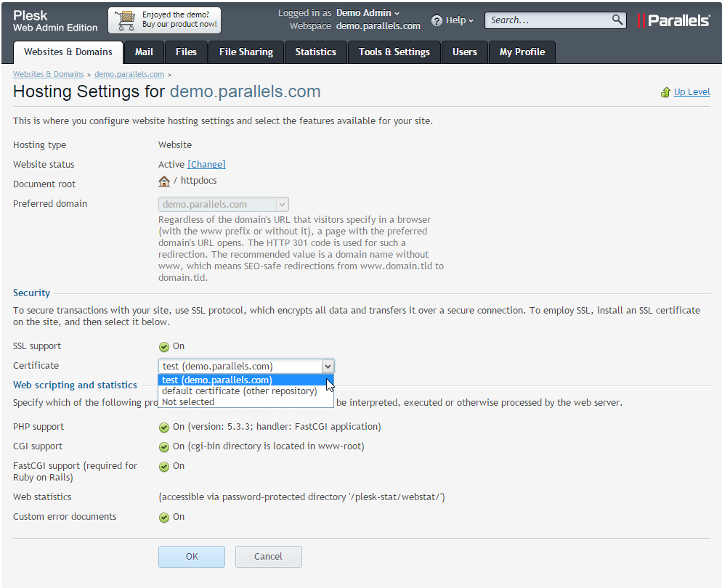Select 'default certificate (other repository)' option
Image resolution: width=722 pixels, height=588 pixels.
(239, 391)
